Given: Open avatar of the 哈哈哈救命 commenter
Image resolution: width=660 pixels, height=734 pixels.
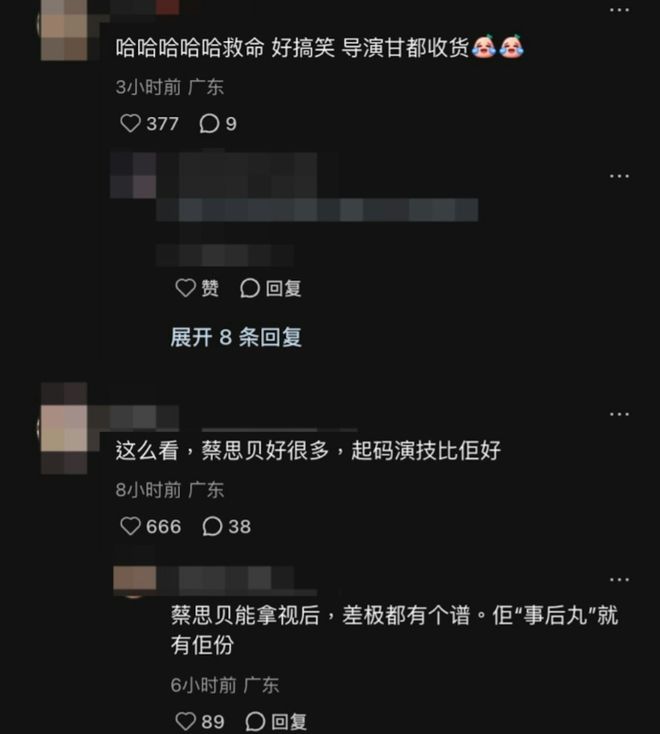Looking at the screenshot, I should tap(64, 29).
